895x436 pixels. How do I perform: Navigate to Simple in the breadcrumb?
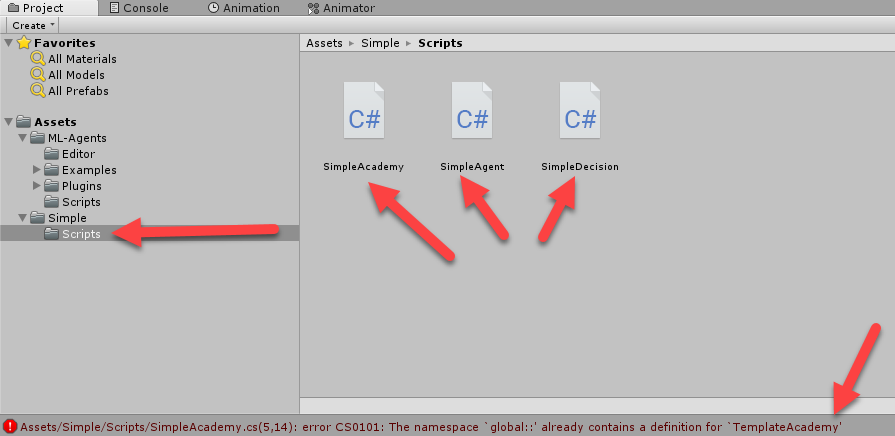[380, 43]
